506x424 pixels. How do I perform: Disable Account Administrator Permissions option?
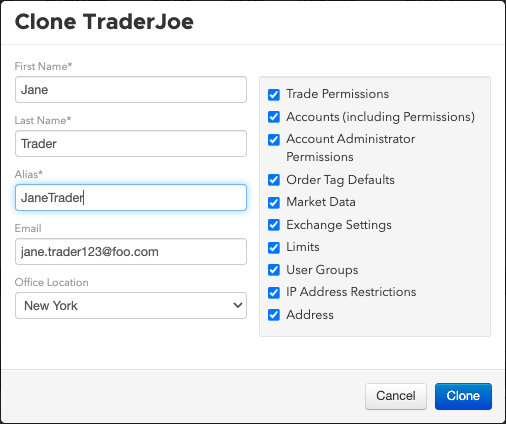point(274,140)
